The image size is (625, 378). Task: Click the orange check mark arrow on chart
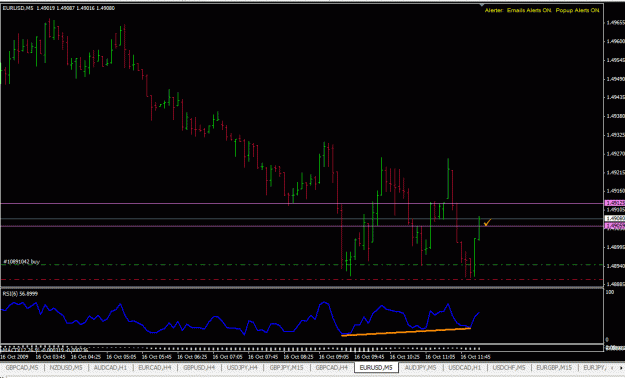coord(487,222)
